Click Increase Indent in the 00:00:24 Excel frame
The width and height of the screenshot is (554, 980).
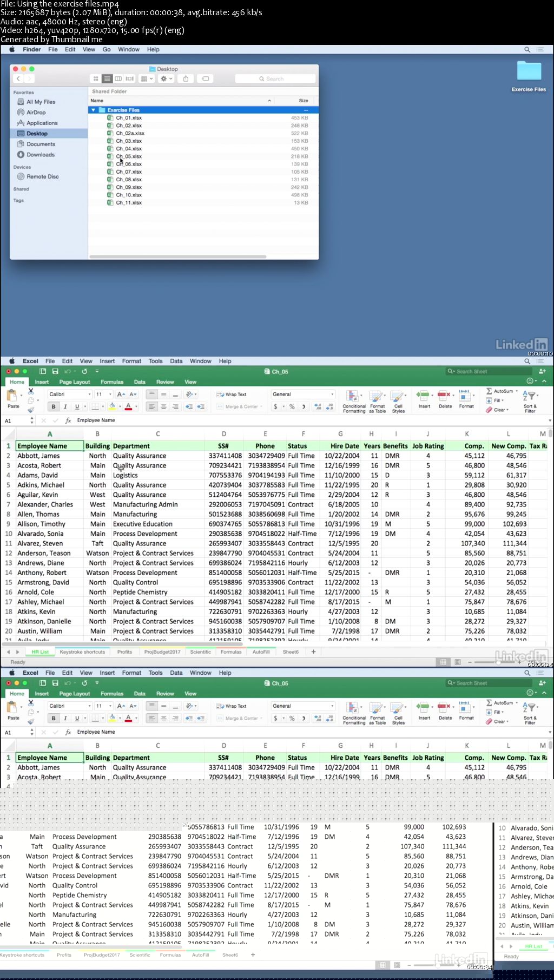coord(201,406)
